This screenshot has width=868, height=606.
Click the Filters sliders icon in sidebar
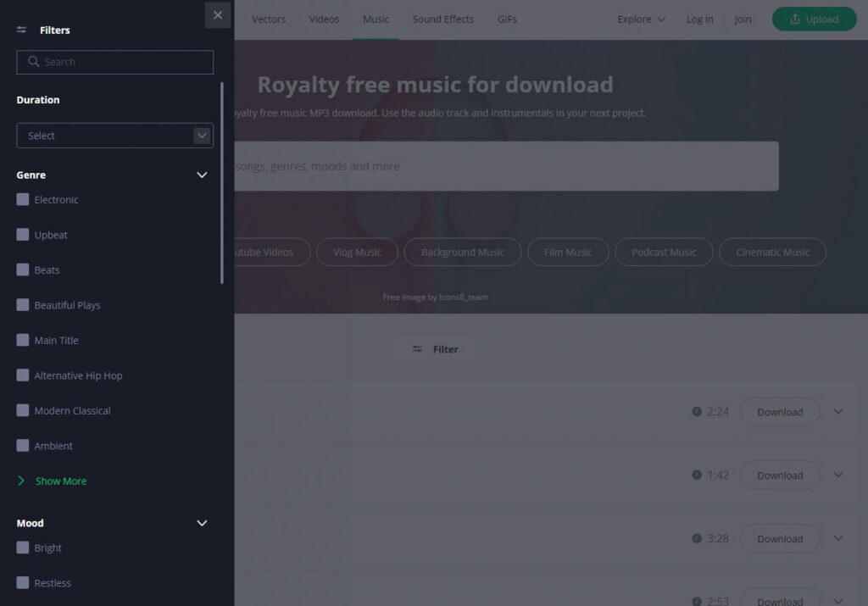pyautogui.click(x=22, y=30)
